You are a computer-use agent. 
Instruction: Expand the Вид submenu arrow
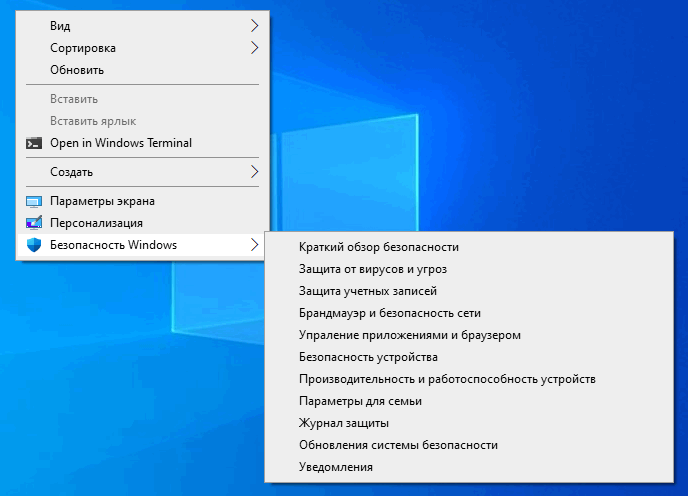[254, 25]
